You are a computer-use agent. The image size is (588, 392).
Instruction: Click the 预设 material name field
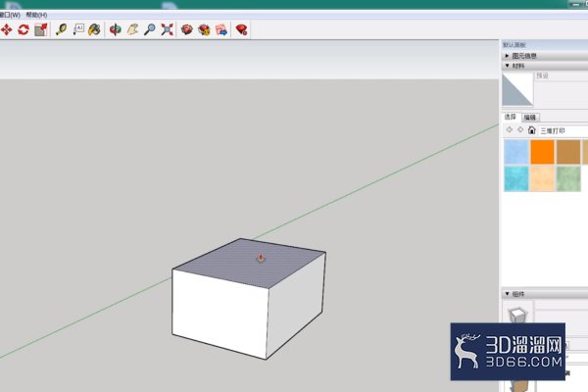point(562,75)
